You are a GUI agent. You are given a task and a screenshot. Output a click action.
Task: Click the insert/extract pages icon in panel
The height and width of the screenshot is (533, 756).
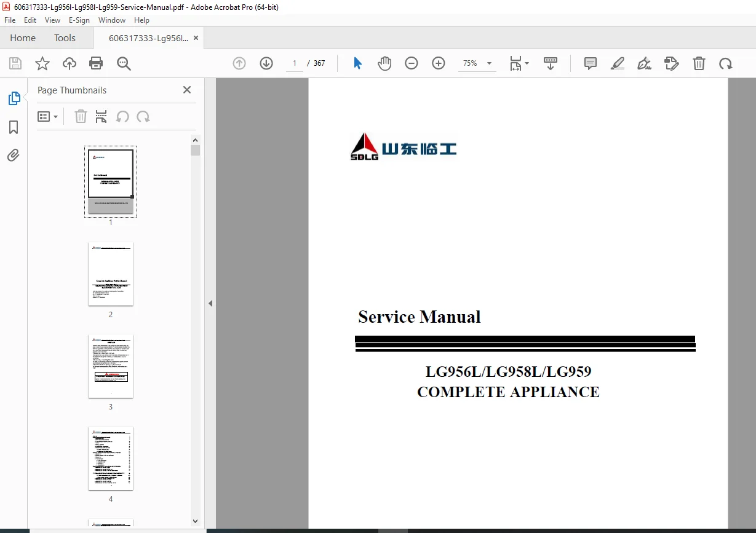coord(101,117)
